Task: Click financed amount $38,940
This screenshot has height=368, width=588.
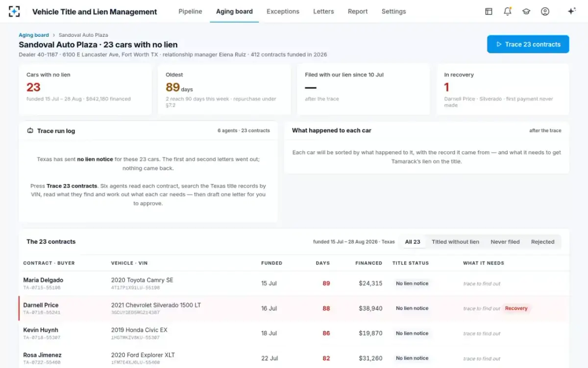Action: [370, 309]
